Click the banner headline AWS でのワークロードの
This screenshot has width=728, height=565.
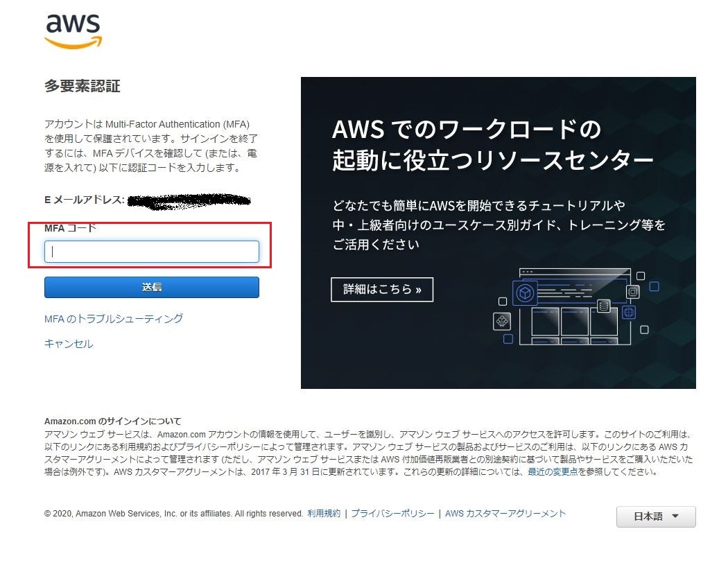click(x=467, y=130)
